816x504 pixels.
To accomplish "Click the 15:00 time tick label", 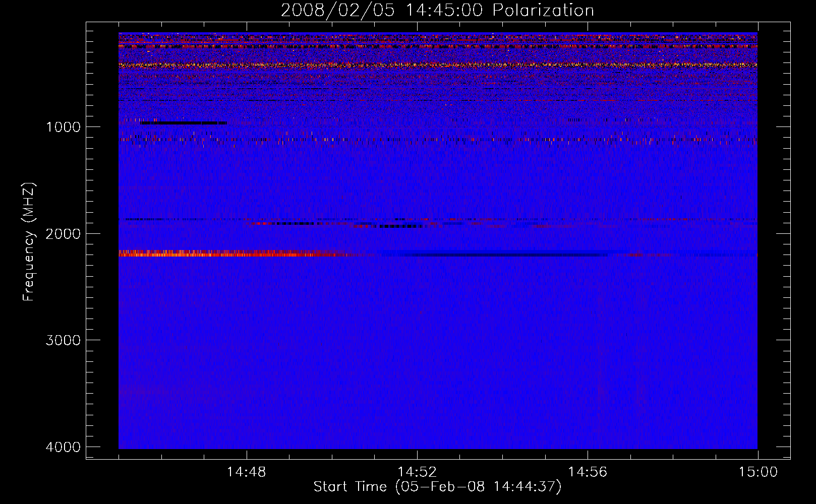I will click(758, 472).
